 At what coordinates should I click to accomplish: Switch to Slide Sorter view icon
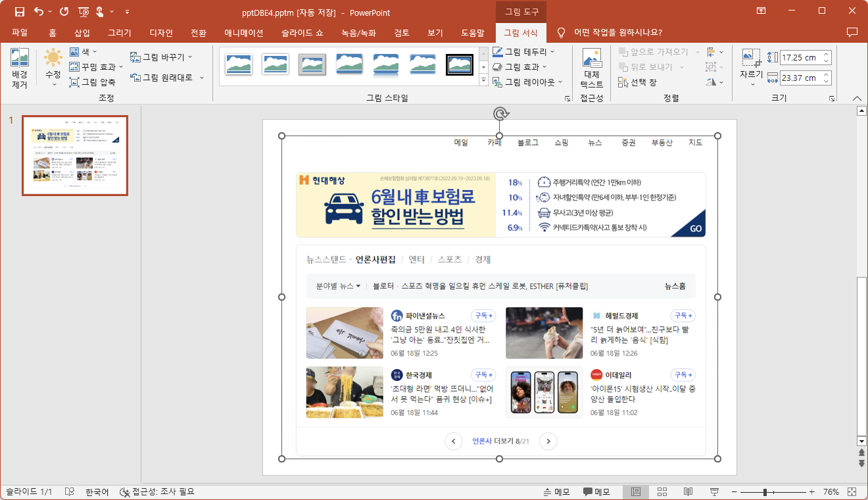tap(662, 492)
